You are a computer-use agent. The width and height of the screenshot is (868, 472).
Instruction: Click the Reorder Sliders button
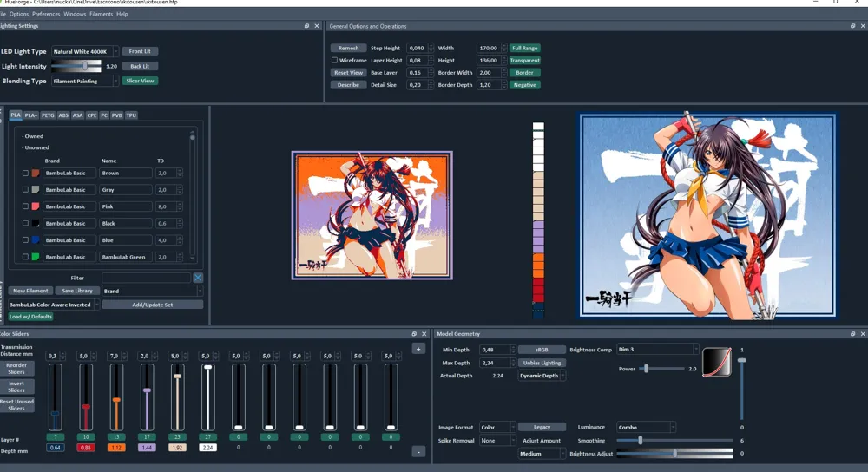(x=16, y=369)
